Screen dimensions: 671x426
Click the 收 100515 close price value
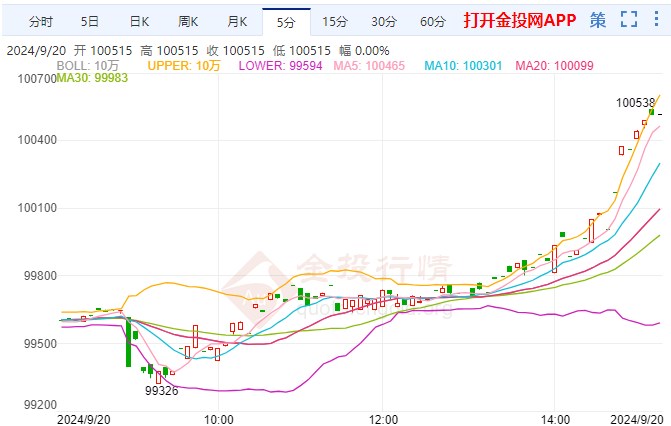tap(235, 51)
